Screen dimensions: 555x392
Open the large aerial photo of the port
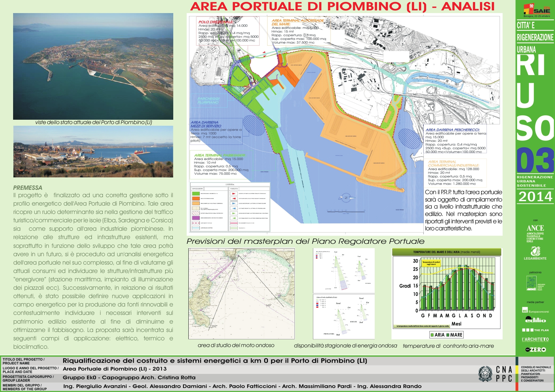(93, 66)
